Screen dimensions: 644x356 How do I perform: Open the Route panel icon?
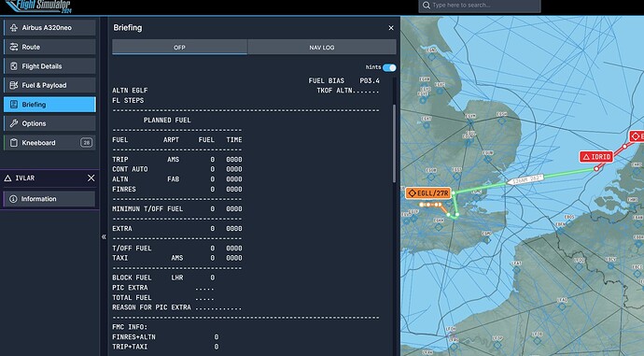point(14,47)
